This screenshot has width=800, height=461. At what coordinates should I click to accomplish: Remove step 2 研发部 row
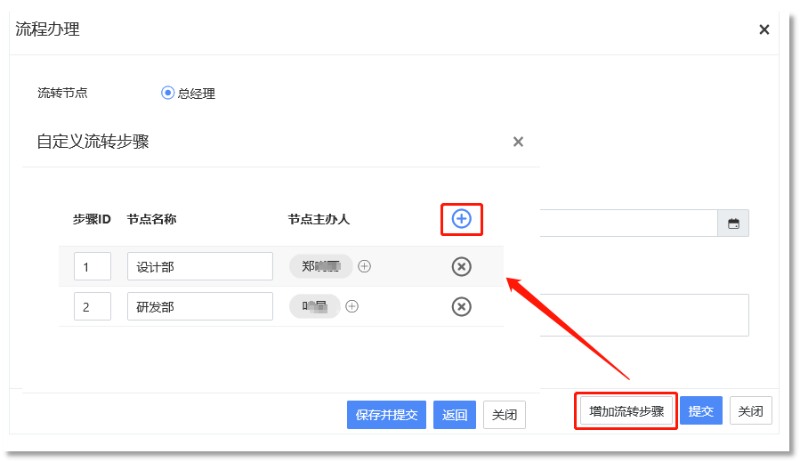pyautogui.click(x=461, y=306)
